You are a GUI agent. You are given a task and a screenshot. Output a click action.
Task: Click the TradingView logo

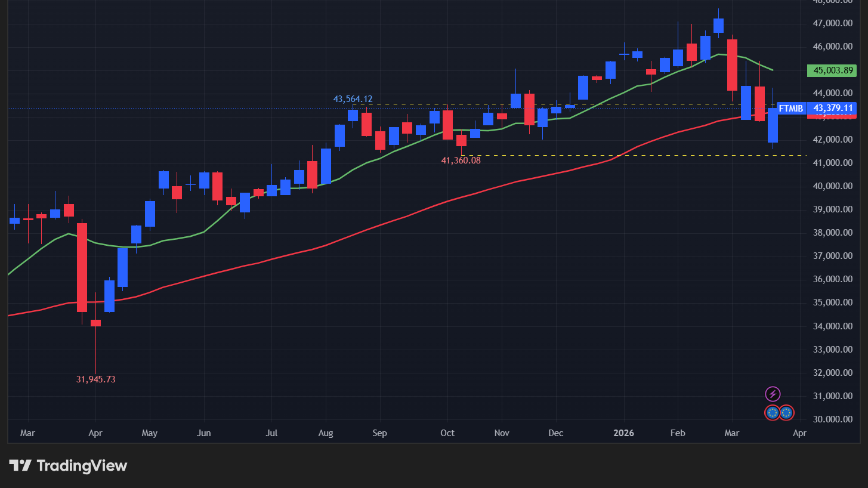[68, 466]
